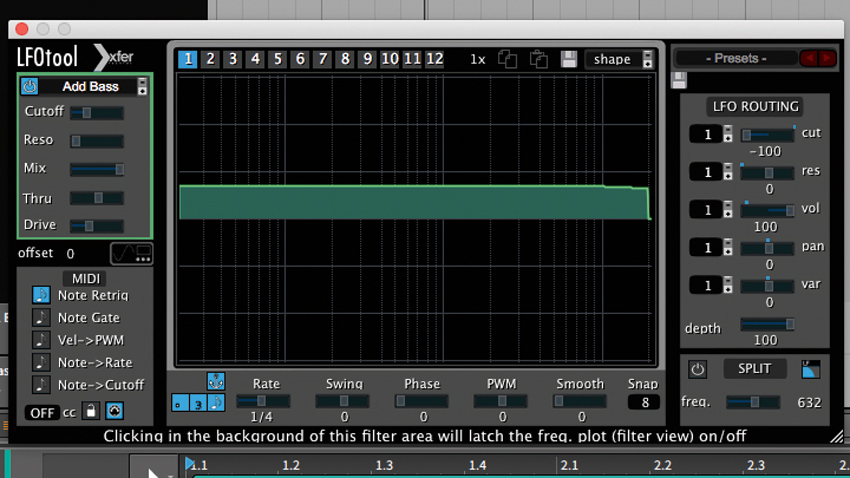Click the SPLIT button label
Image resolution: width=850 pixels, height=478 pixels.
[754, 369]
